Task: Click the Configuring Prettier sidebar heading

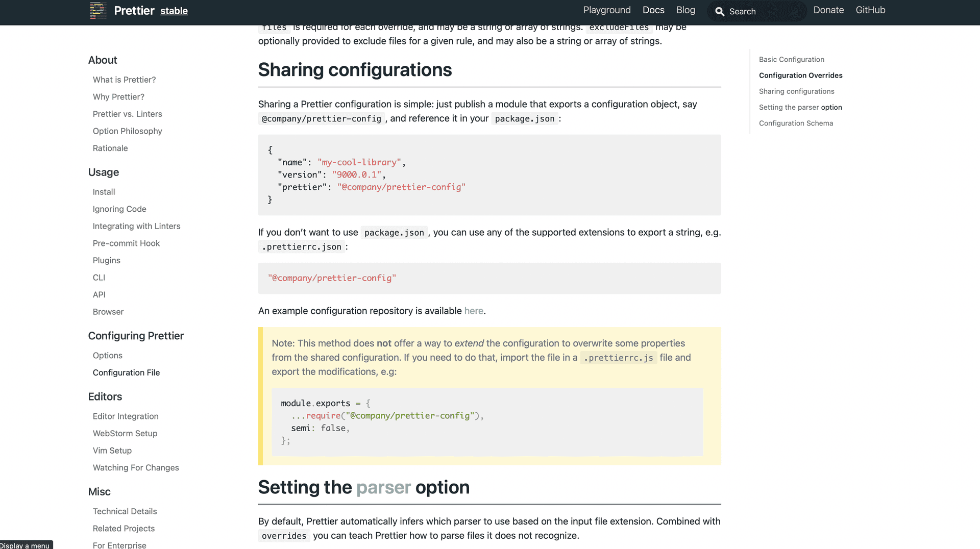Action: coord(136,336)
